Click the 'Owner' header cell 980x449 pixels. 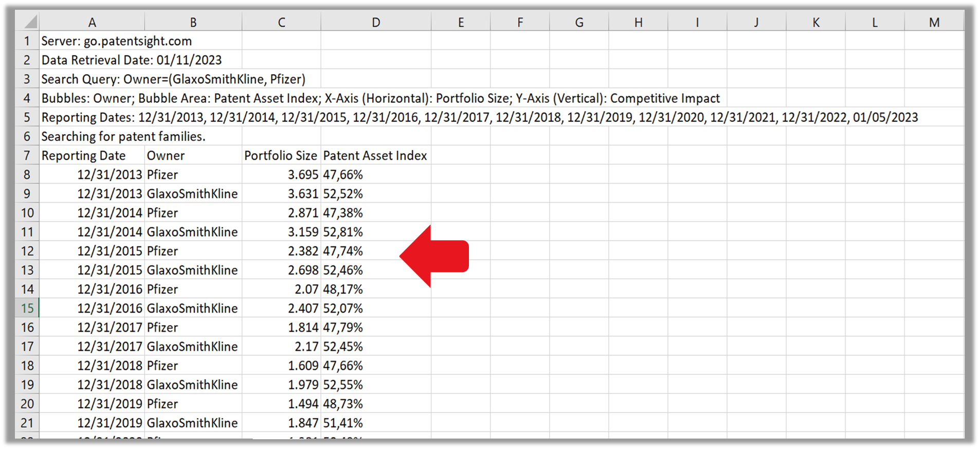[x=193, y=155]
